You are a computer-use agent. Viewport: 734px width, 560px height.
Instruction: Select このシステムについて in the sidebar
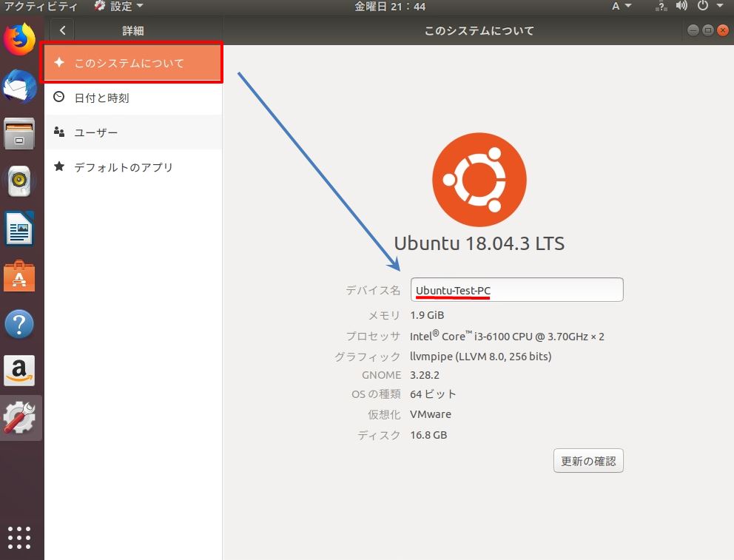tap(133, 63)
